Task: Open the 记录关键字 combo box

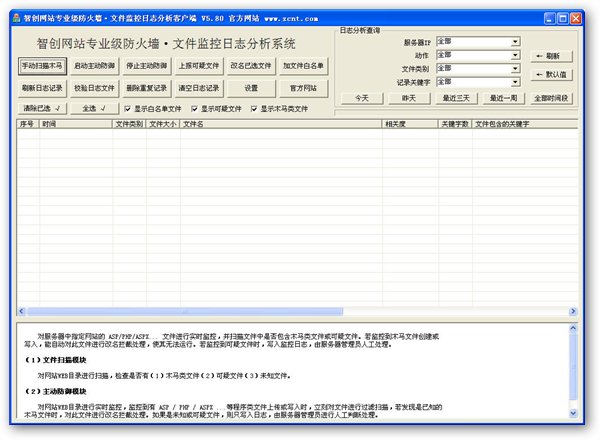Action: [515, 81]
